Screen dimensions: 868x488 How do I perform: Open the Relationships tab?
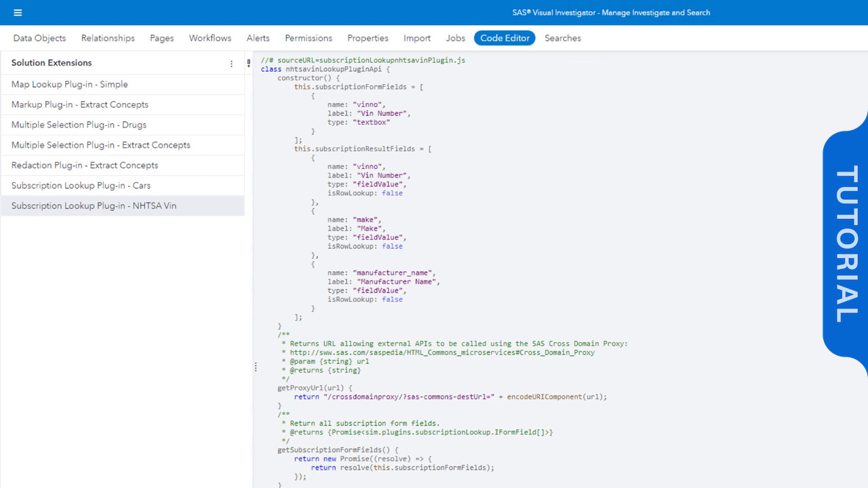[108, 38]
